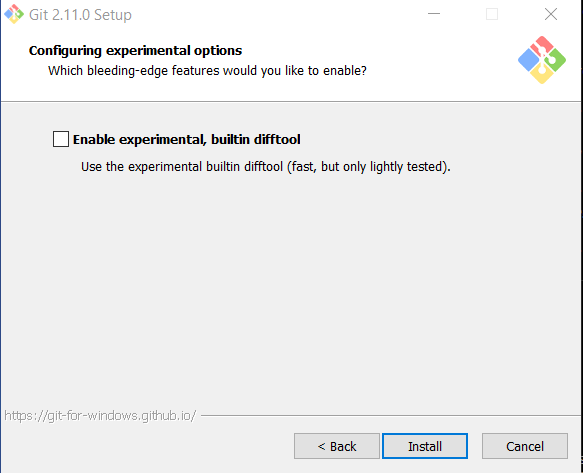Abort setup with the Cancel button

click(525, 446)
